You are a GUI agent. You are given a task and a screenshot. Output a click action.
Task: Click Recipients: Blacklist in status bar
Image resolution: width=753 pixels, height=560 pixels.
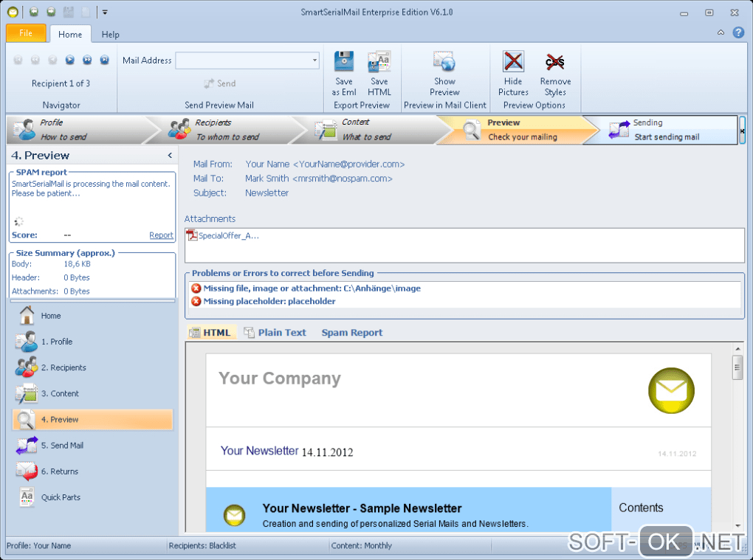point(202,545)
